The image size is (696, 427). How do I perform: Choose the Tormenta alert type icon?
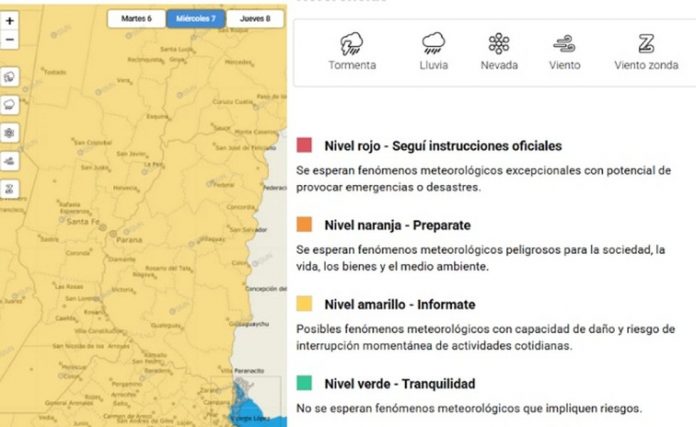(352, 43)
